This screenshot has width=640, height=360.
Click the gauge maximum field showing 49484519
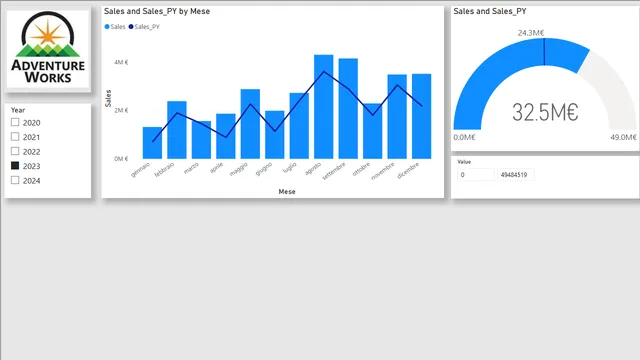coord(516,175)
